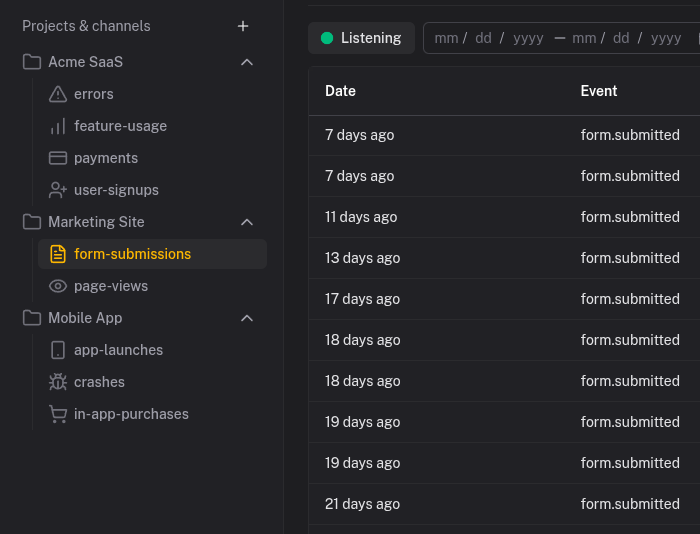Click the Event column header
Viewport: 700px width, 534px height.
point(599,91)
